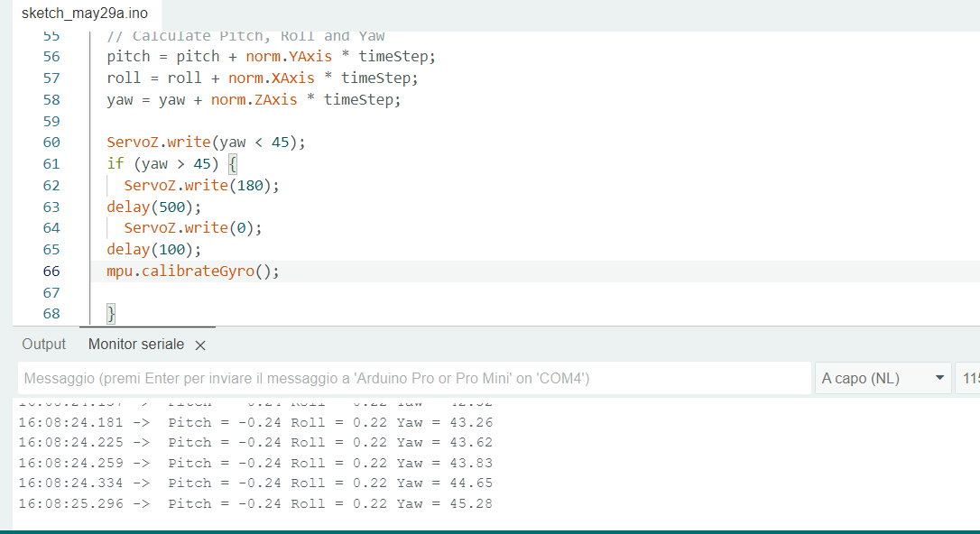Place cursor on ServoZ.write(180) line
This screenshot has height=534, width=980.
click(x=202, y=185)
